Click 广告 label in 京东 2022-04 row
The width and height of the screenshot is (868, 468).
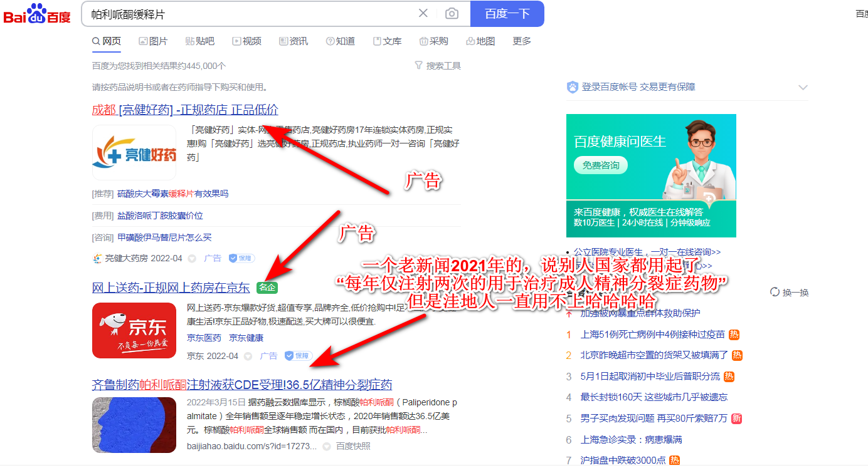(268, 356)
